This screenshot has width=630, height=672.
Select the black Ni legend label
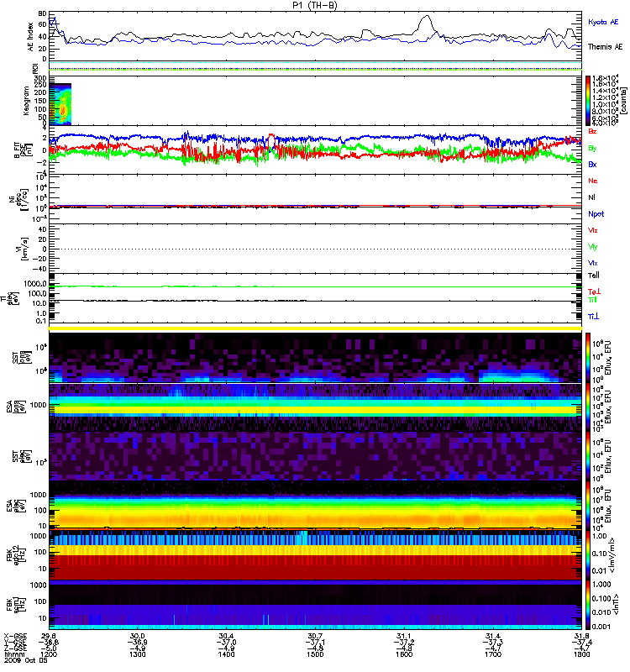point(591,197)
